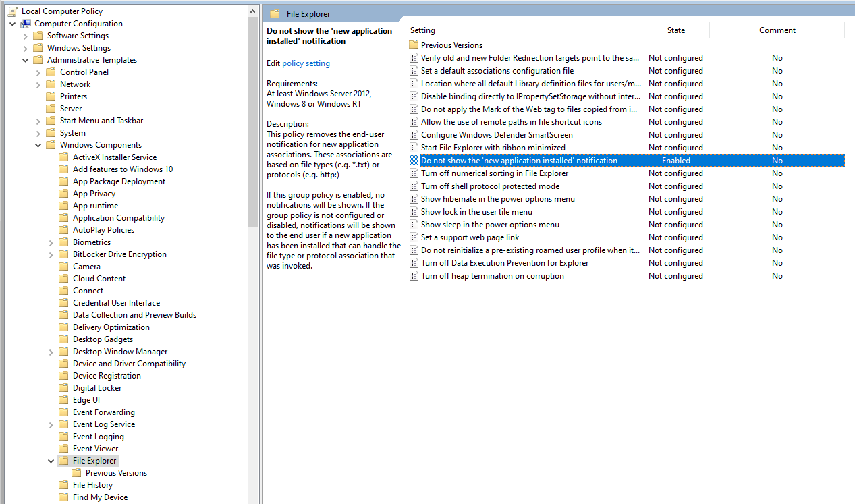This screenshot has width=855, height=504.
Task: Expand the Network node
Action: (x=38, y=84)
